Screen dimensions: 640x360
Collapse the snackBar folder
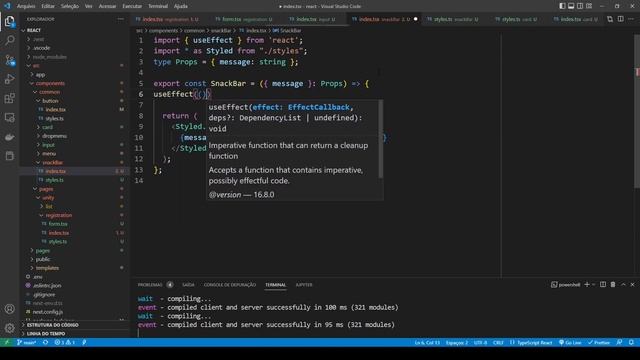pos(38,162)
